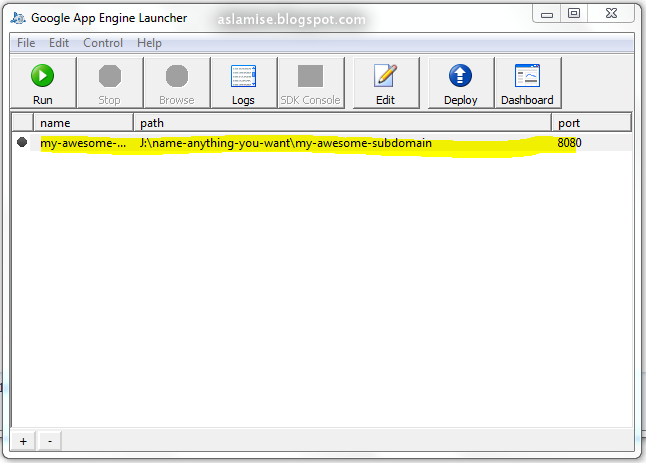The image size is (646, 463).
Task: Open the Control menu
Action: pyautogui.click(x=103, y=43)
